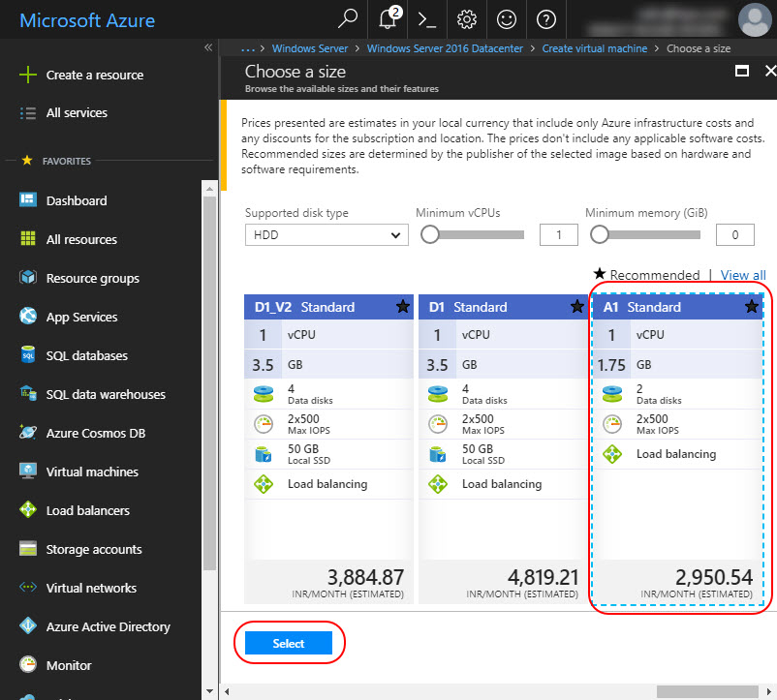Click the Load balancers diamond icon
777x700 pixels.
click(28, 509)
